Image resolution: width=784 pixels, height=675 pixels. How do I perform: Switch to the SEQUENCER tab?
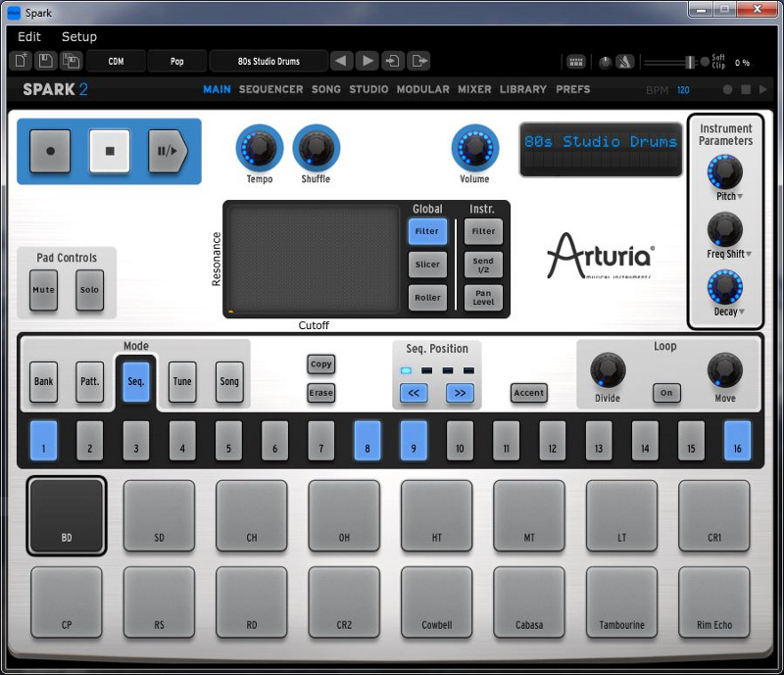click(271, 89)
